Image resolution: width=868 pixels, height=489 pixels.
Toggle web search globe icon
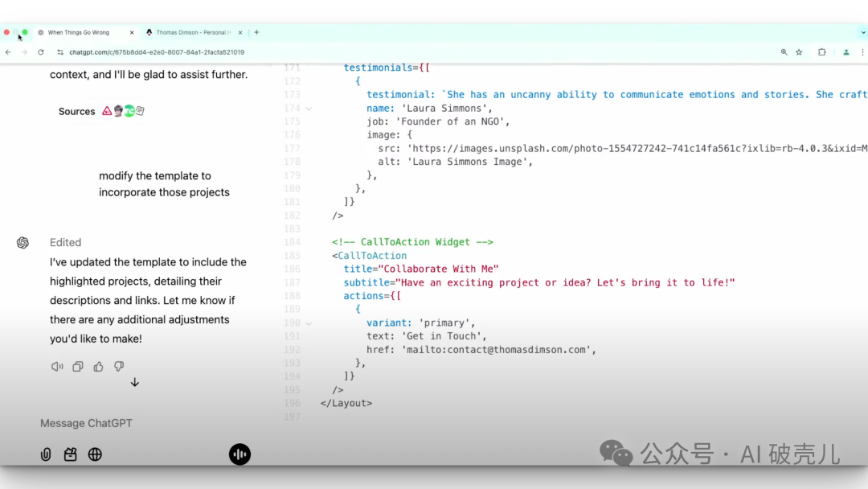(95, 454)
